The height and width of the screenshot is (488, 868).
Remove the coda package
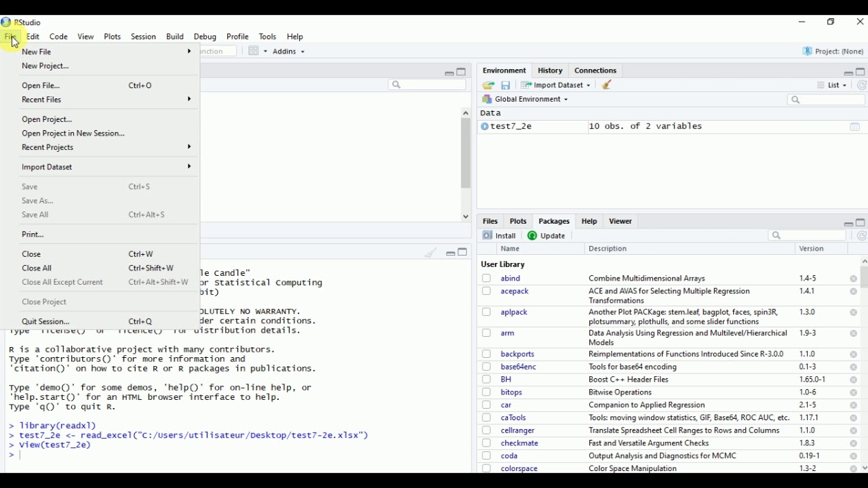(854, 457)
